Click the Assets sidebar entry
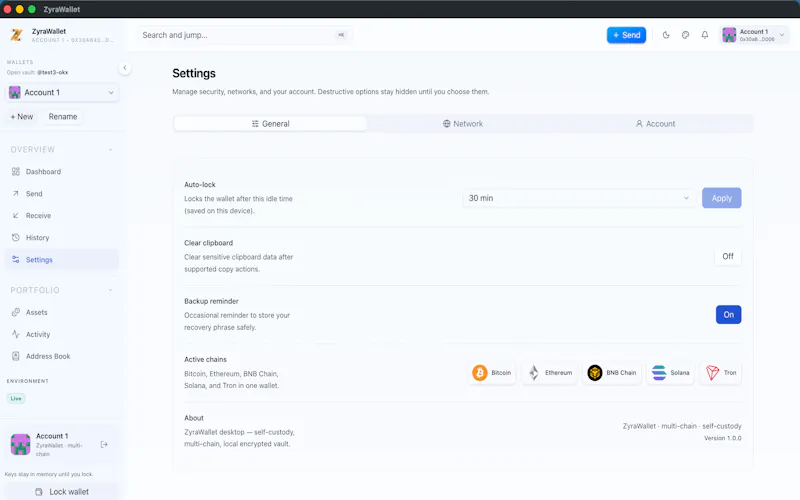Image resolution: width=800 pixels, height=500 pixels. (x=62, y=312)
